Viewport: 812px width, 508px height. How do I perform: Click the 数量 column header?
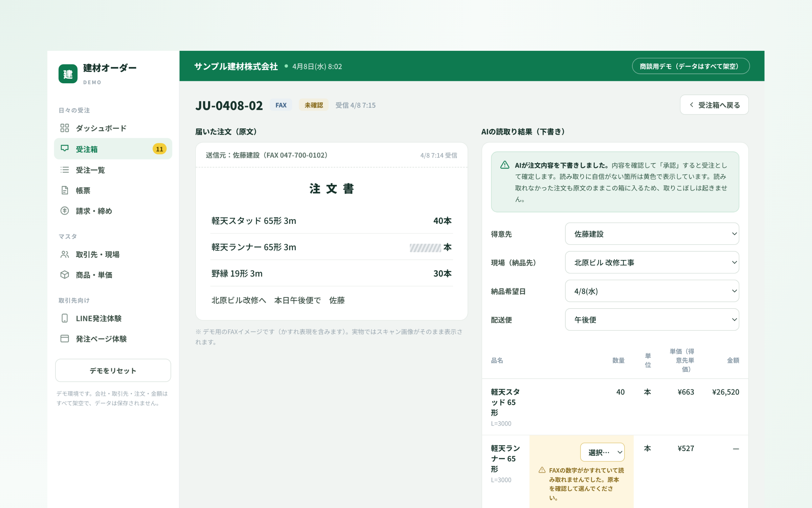point(618,360)
